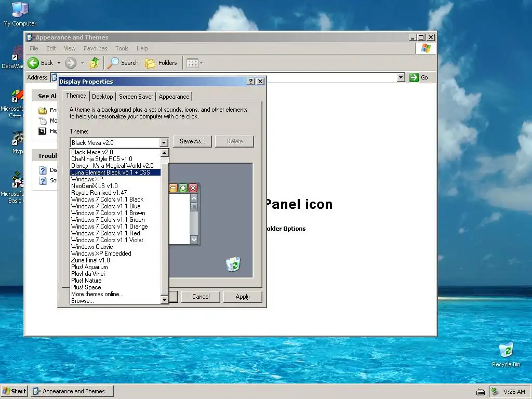This screenshot has width=532, height=399.
Task: Switch to the Desktop tab
Action: [102, 97]
